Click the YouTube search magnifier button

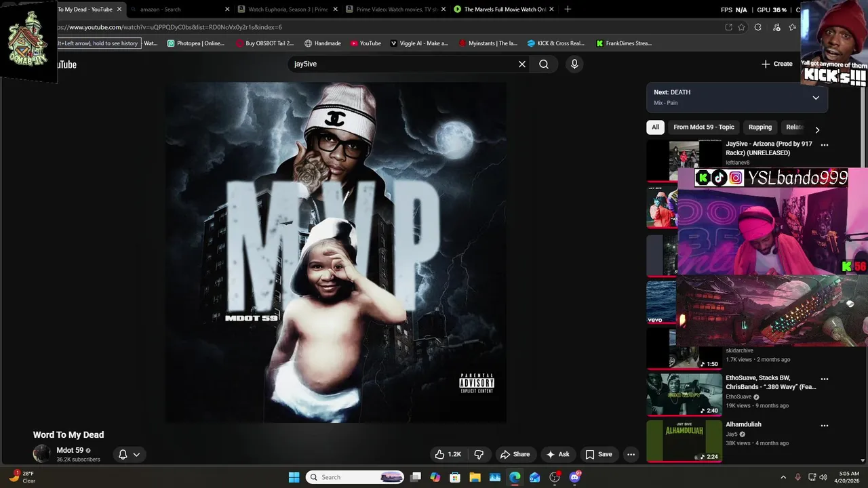coord(544,64)
